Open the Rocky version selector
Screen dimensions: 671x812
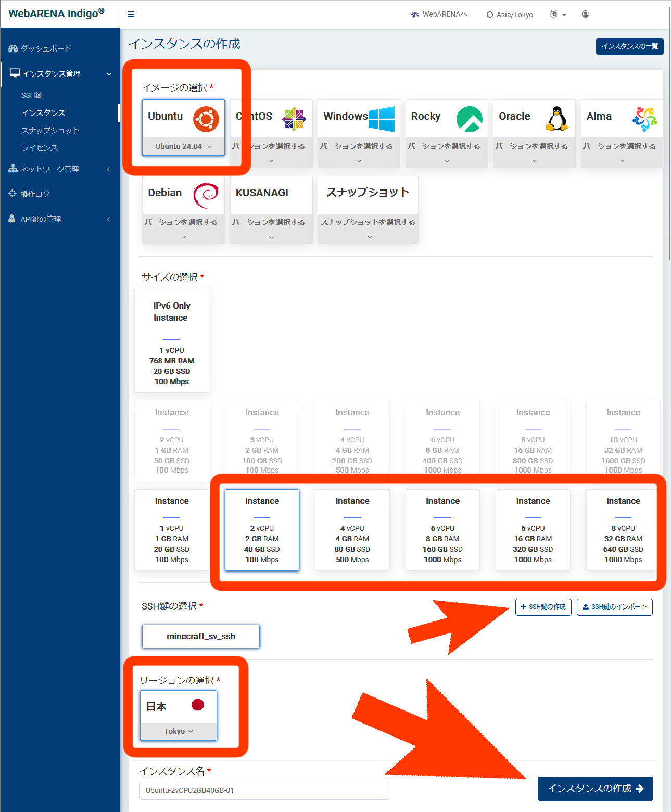point(447,153)
